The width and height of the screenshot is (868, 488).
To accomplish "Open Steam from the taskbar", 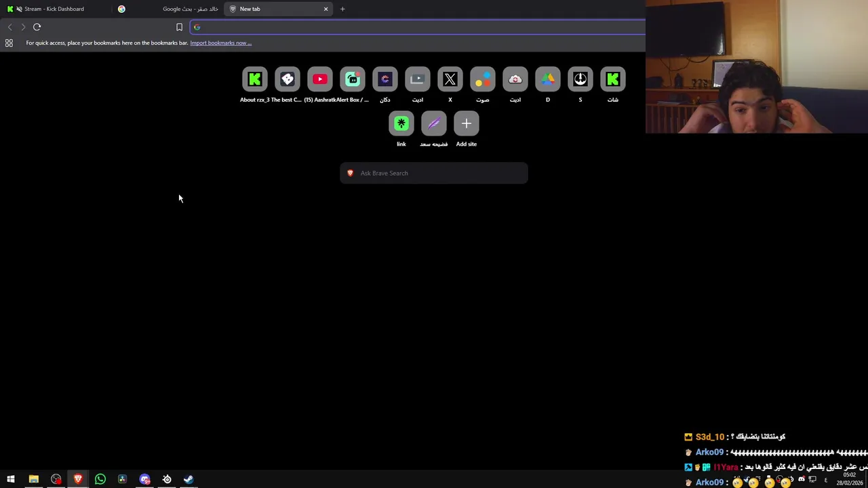I will (189, 479).
